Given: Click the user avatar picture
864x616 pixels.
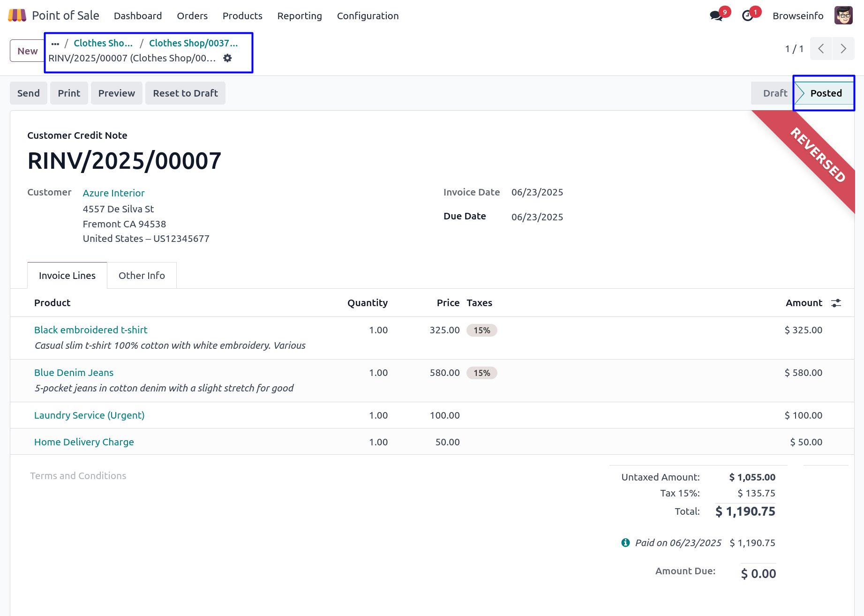Looking at the screenshot, I should click(843, 15).
